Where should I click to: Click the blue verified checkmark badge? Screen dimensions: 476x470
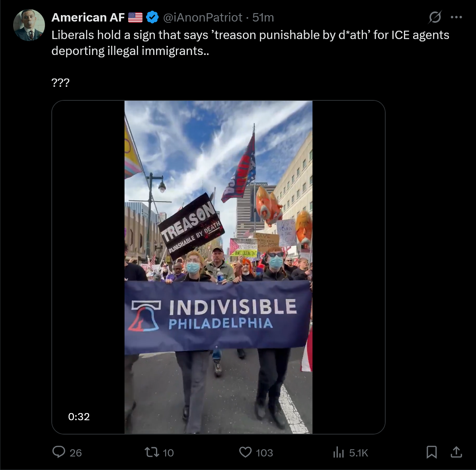pyautogui.click(x=152, y=17)
